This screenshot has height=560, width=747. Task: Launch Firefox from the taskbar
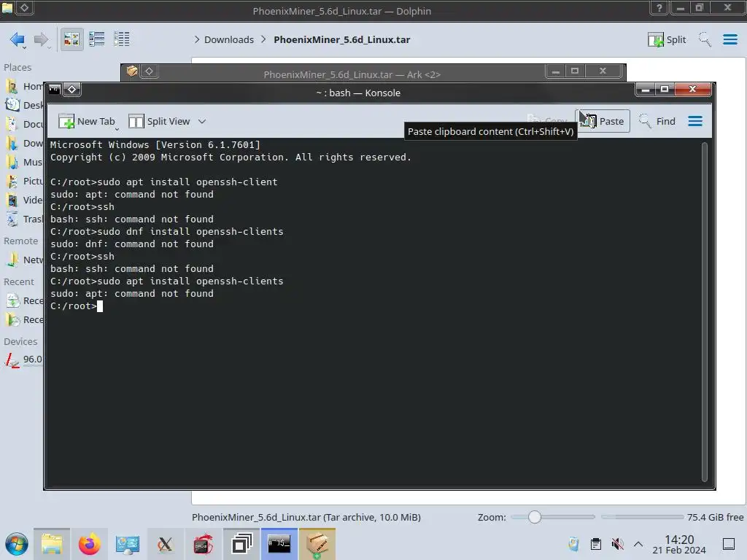tap(90, 544)
